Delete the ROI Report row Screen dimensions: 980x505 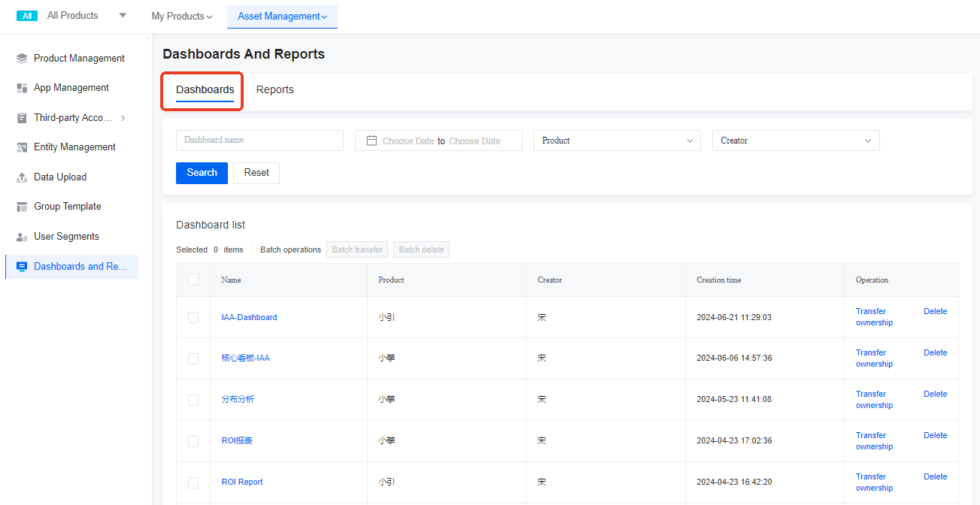click(x=936, y=476)
